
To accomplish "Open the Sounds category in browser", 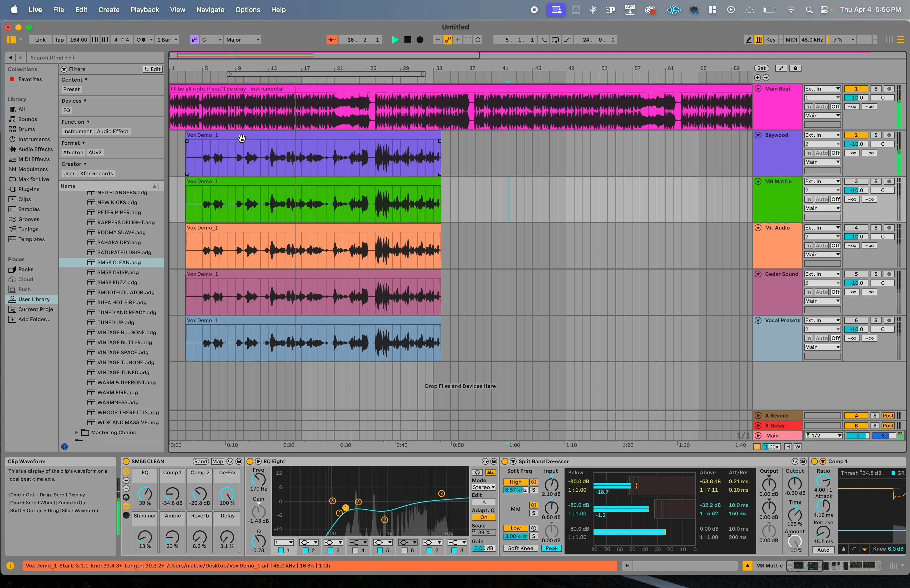I will coord(27,119).
